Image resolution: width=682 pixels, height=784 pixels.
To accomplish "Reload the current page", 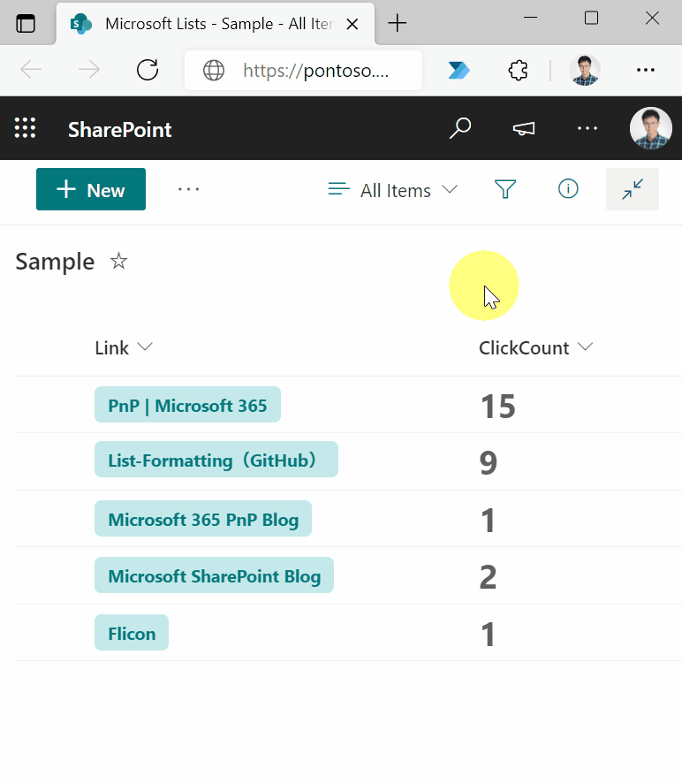I will [148, 70].
